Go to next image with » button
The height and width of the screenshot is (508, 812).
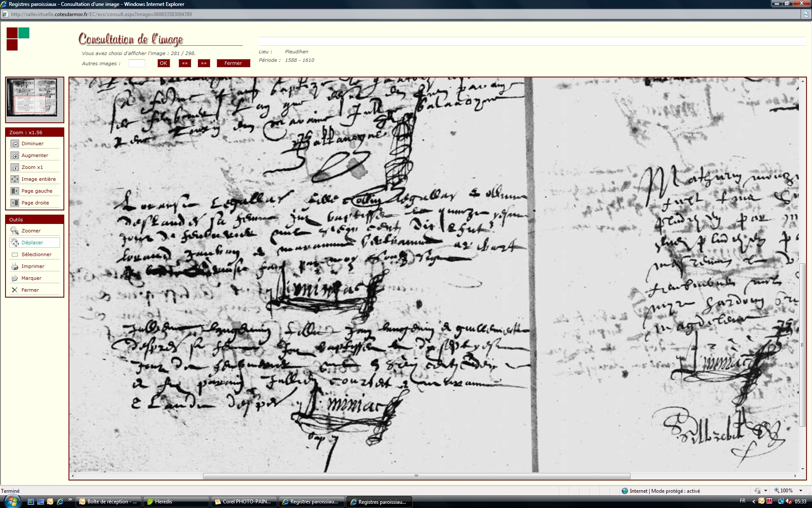pyautogui.click(x=204, y=63)
